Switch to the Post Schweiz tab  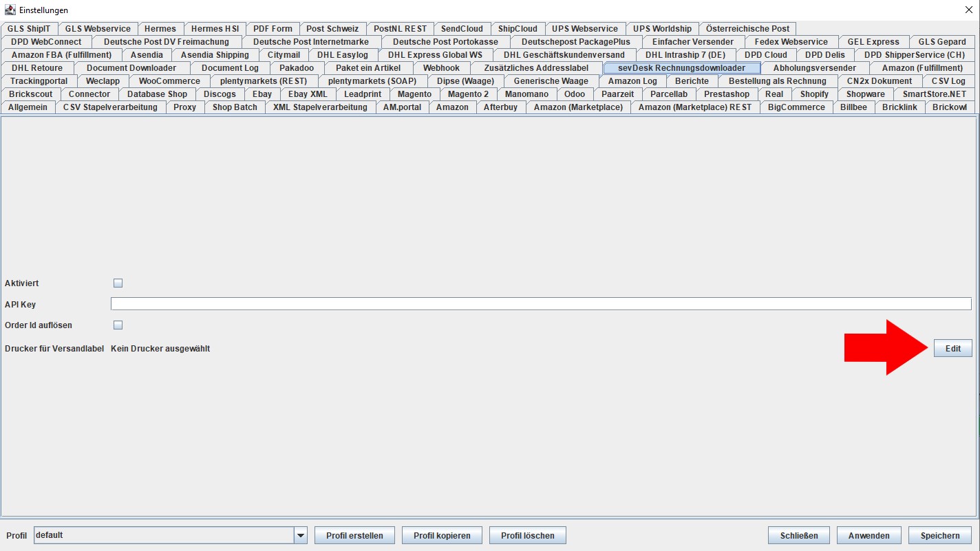pyautogui.click(x=332, y=29)
